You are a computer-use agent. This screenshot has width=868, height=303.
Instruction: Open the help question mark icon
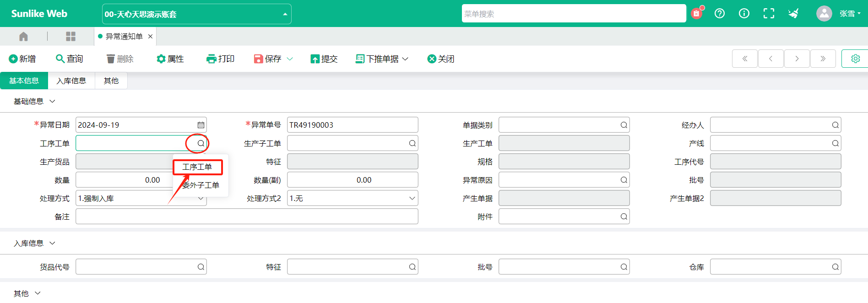pos(720,13)
